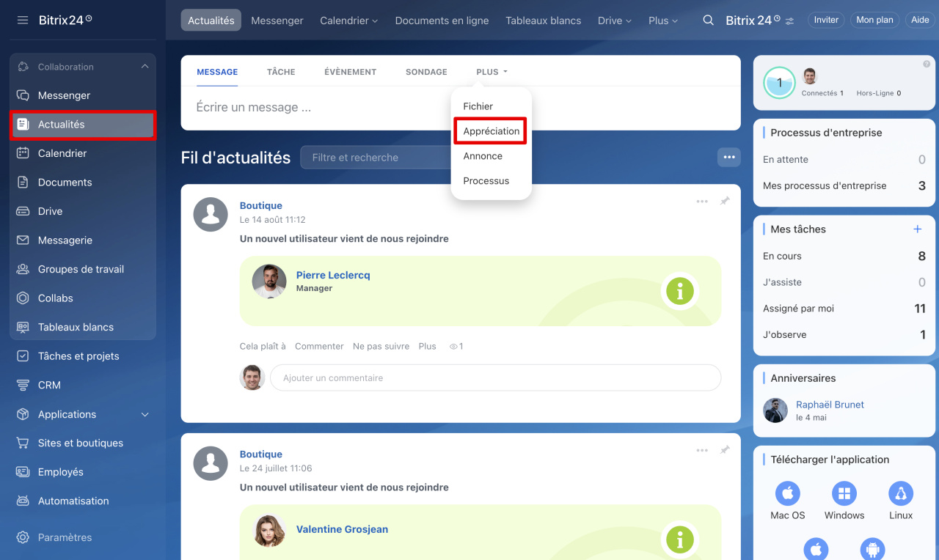Open CRM from the sidebar
The image size is (939, 560).
pos(83,385)
